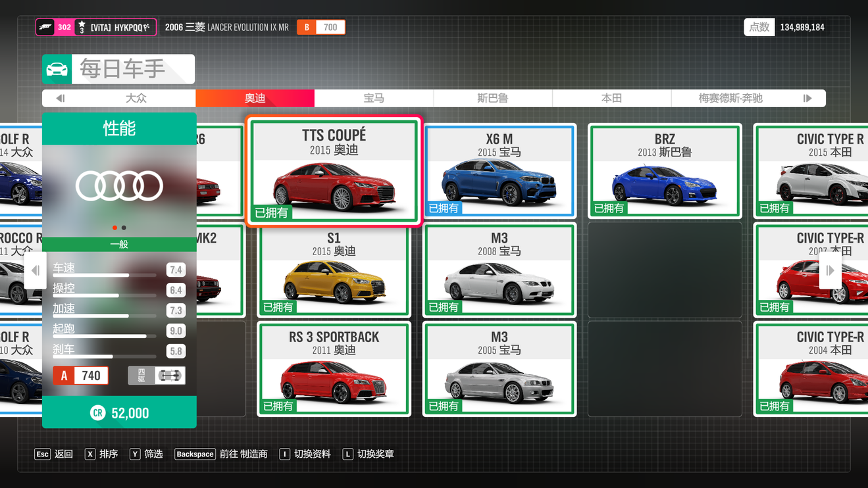Go to previous manufacturer with tab-bar left arrow

click(x=60, y=98)
